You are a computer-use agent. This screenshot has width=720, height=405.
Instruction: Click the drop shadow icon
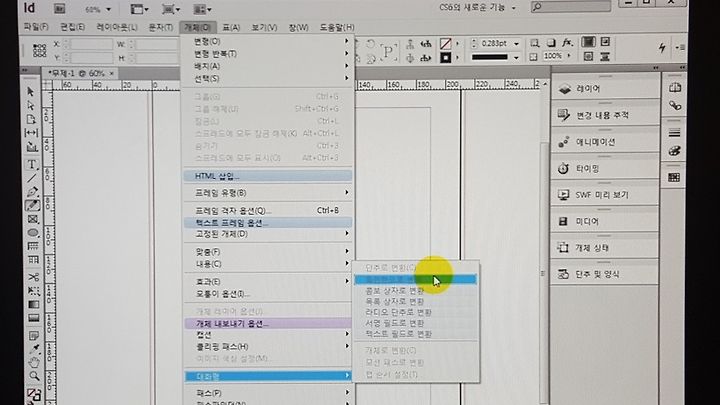coord(551,43)
